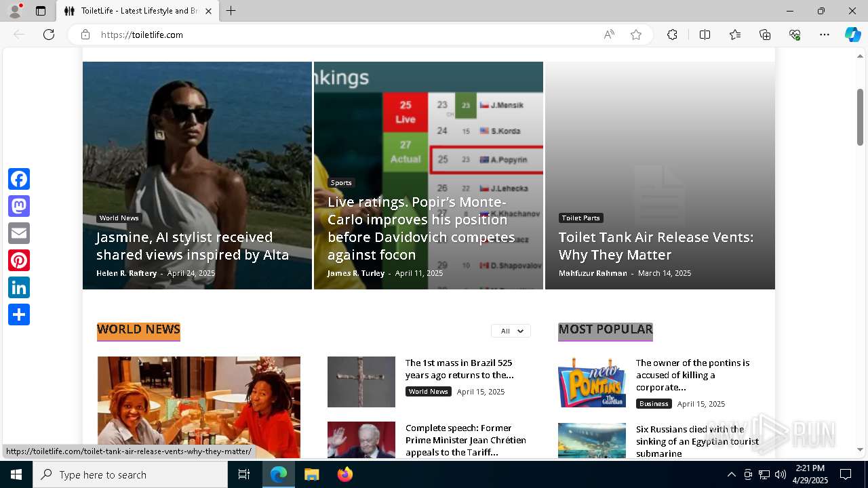Open the pontins owner accused article
Image resolution: width=868 pixels, height=488 pixels.
pyautogui.click(x=692, y=375)
